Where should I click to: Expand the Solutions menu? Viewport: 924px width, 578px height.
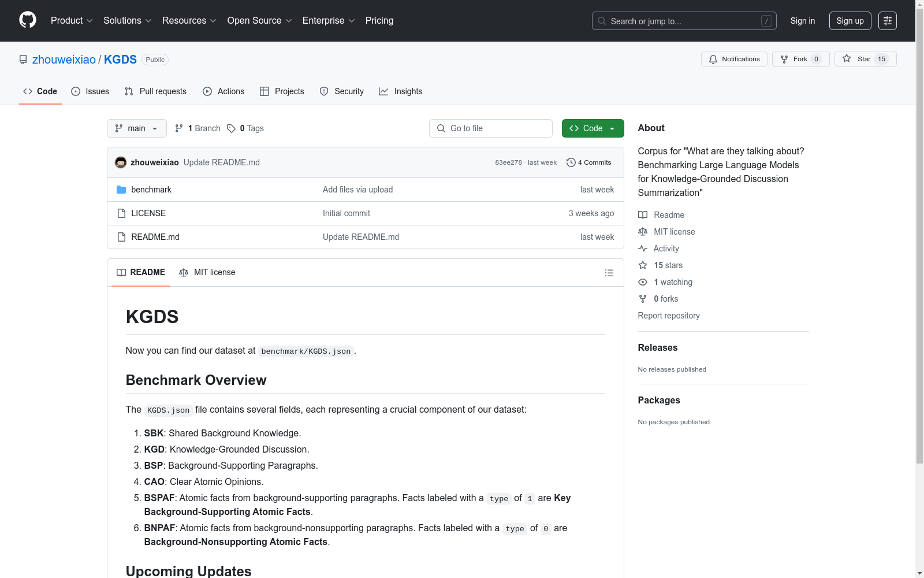point(128,20)
